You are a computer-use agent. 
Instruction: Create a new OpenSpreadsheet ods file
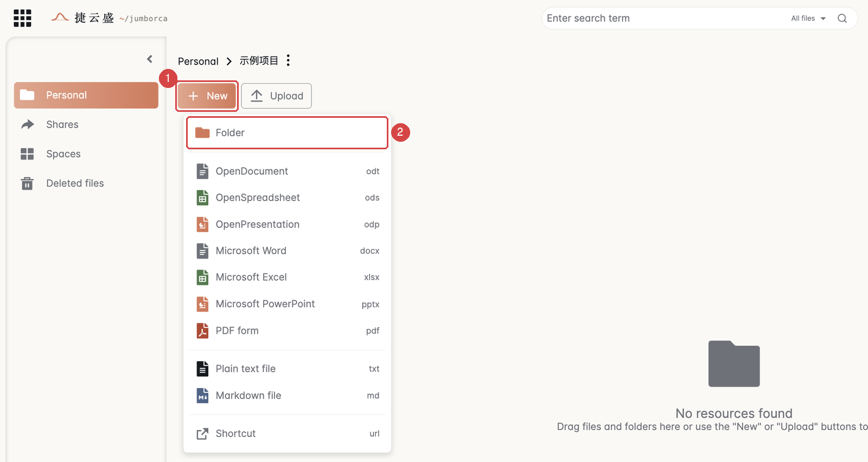tap(287, 198)
